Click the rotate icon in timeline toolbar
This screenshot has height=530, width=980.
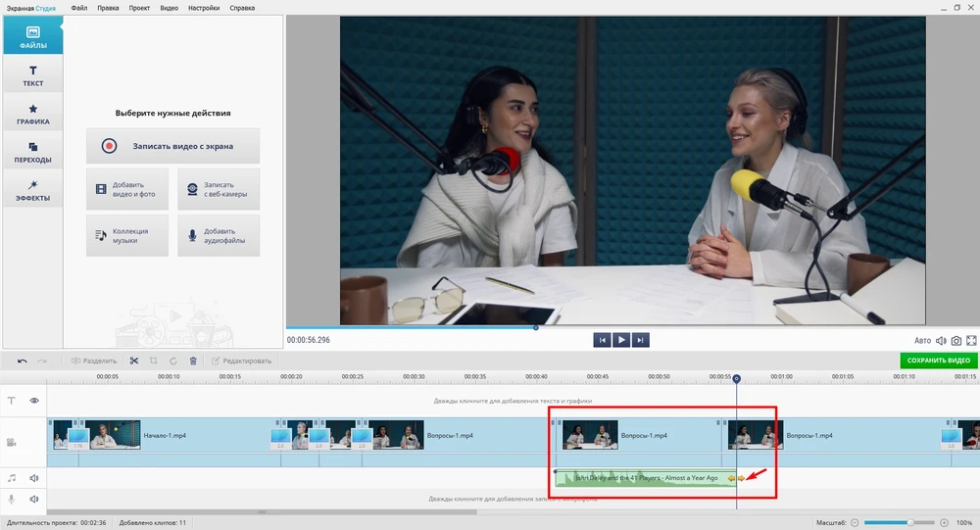point(173,361)
